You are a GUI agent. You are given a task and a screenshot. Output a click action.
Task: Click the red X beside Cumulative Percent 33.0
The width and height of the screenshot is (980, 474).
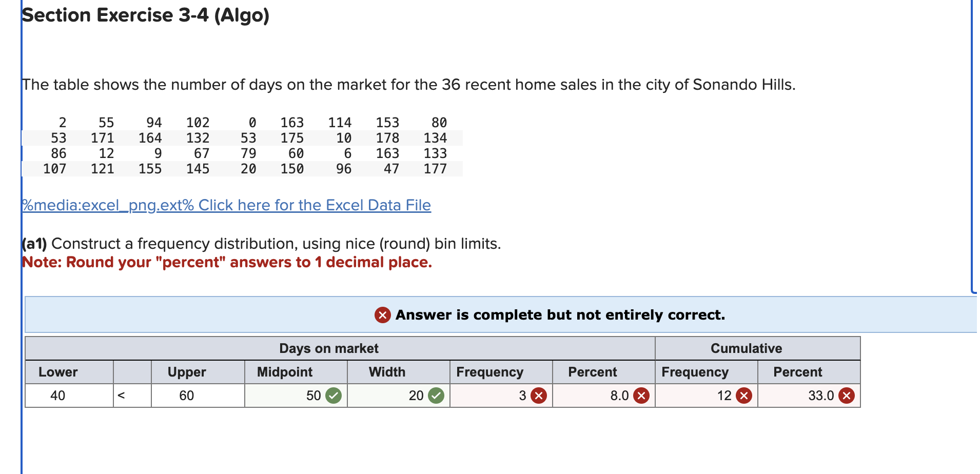(846, 396)
